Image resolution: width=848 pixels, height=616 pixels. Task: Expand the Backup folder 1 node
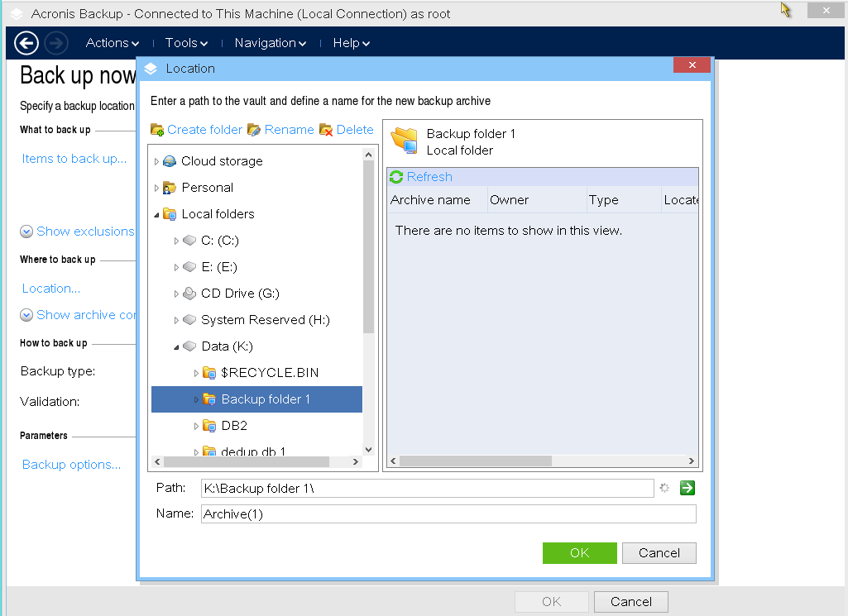pyautogui.click(x=196, y=400)
